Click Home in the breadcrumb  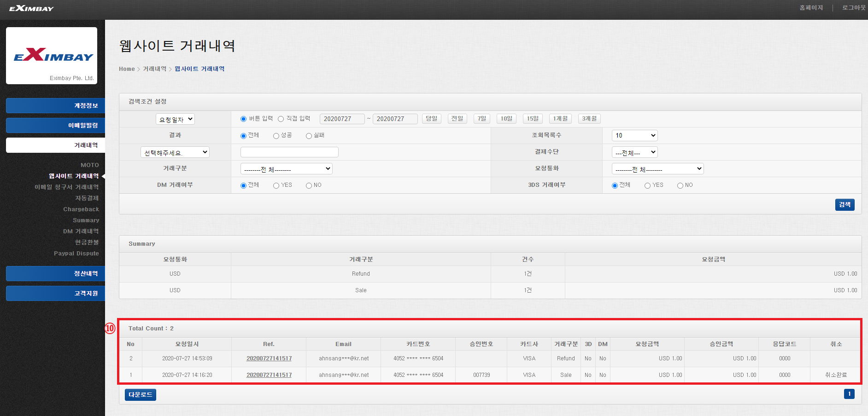pos(127,69)
